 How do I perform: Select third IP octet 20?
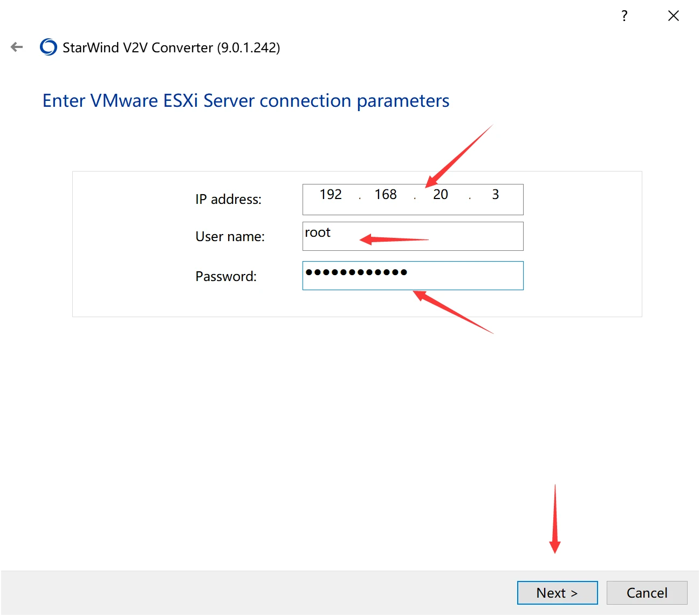441,195
